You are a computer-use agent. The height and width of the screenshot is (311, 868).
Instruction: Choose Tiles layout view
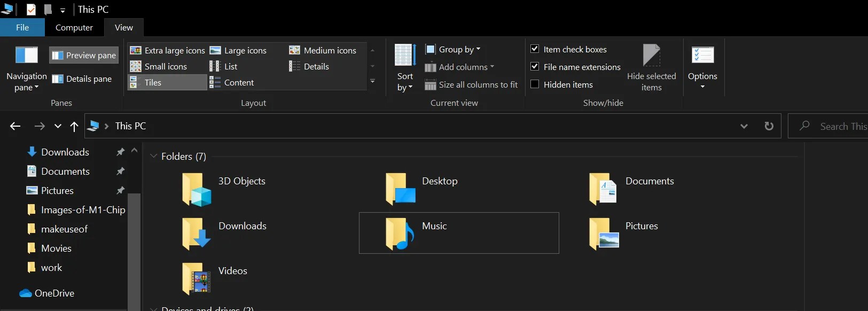tap(167, 82)
